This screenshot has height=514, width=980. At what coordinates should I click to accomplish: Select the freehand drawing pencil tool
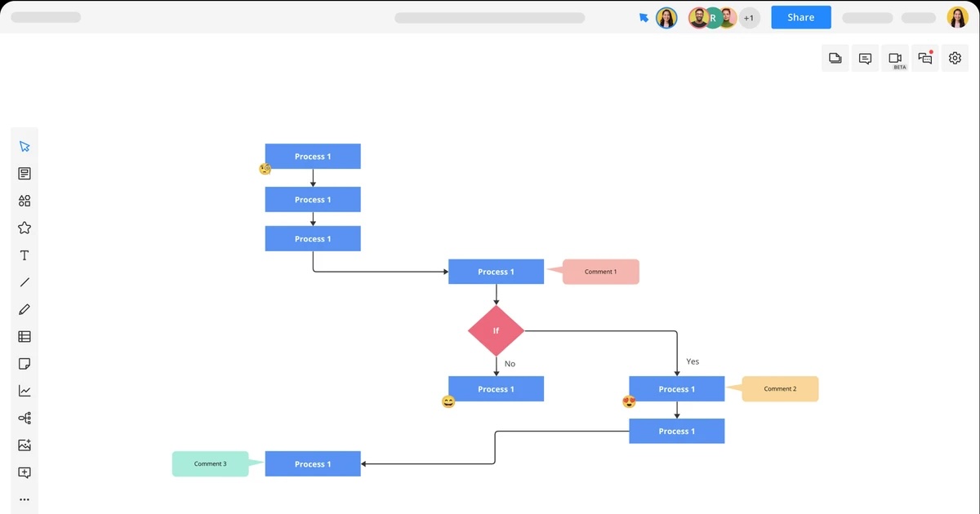click(24, 309)
